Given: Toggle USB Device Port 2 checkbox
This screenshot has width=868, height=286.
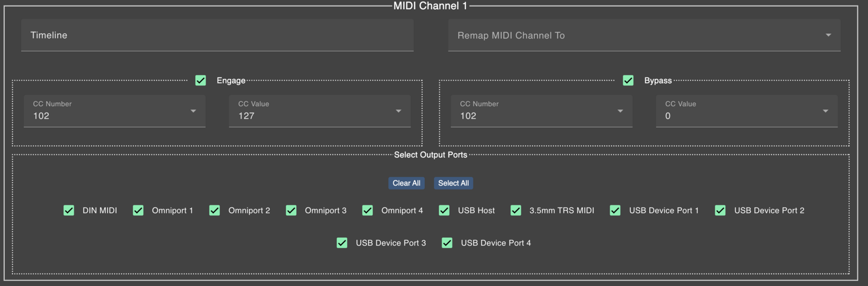Looking at the screenshot, I should click(x=720, y=211).
